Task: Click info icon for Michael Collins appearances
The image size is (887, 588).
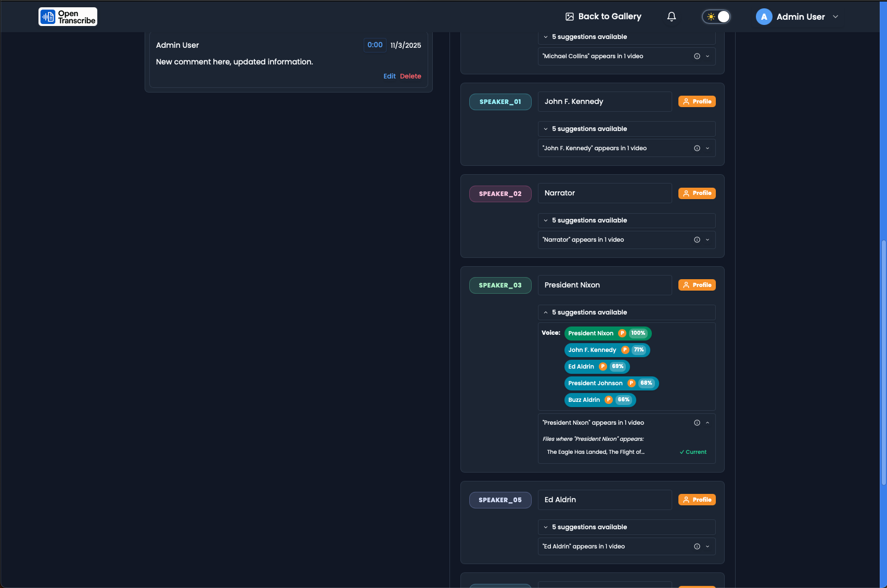Action: [697, 56]
